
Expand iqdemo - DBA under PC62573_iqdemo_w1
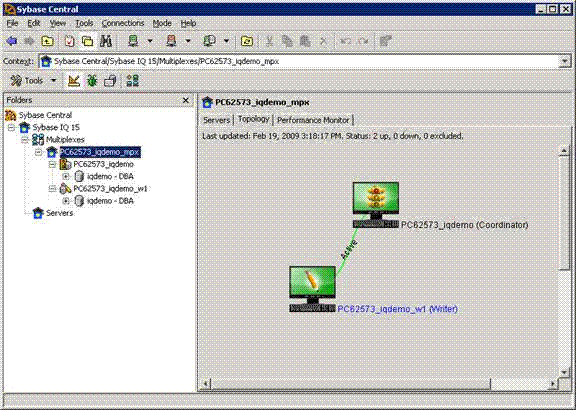click(66, 201)
